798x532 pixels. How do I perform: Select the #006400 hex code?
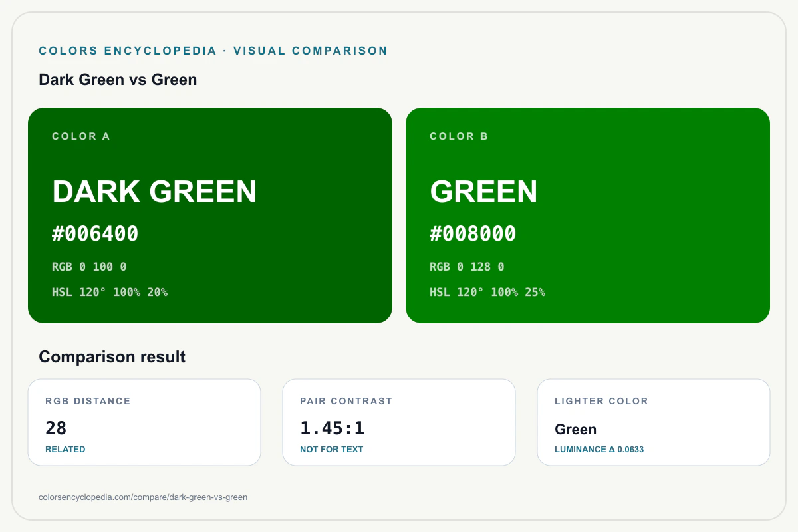tap(95, 234)
